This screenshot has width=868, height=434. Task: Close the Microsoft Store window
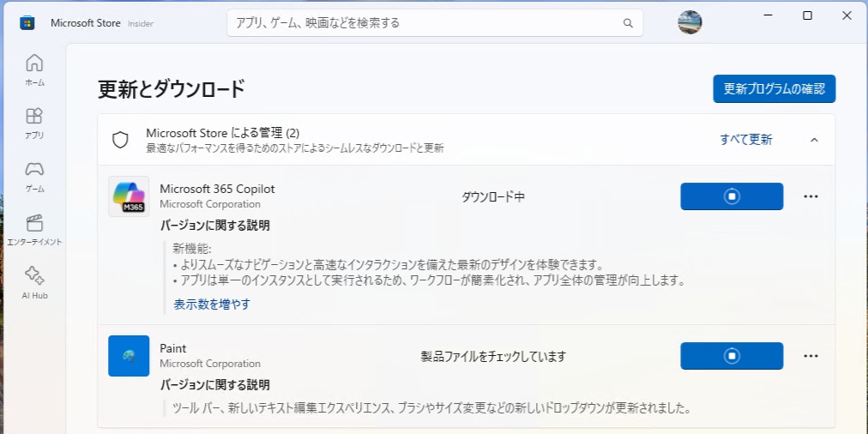point(847,15)
